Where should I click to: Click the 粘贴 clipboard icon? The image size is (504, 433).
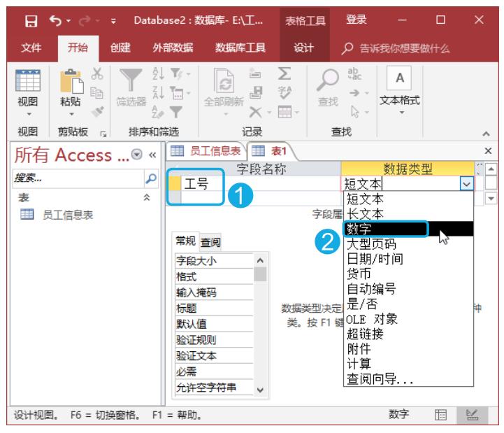(71, 80)
